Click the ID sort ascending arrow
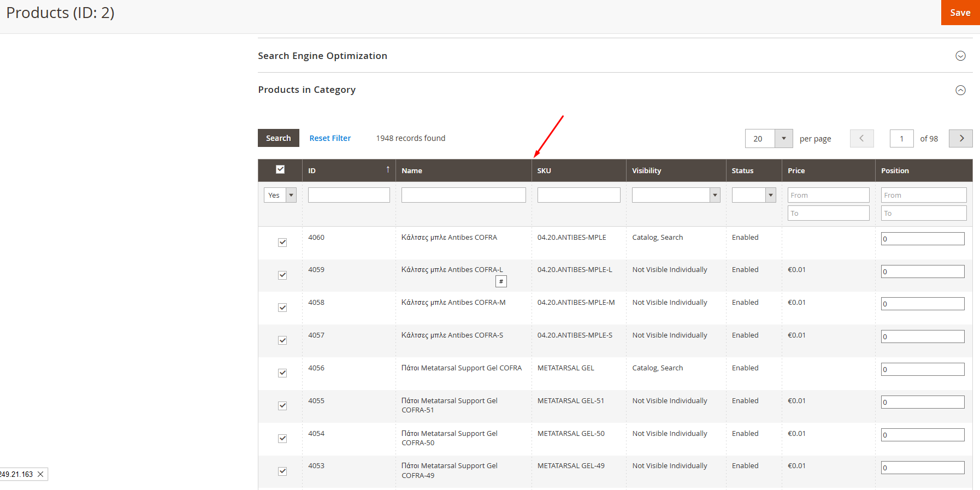980x490 pixels. 388,169
